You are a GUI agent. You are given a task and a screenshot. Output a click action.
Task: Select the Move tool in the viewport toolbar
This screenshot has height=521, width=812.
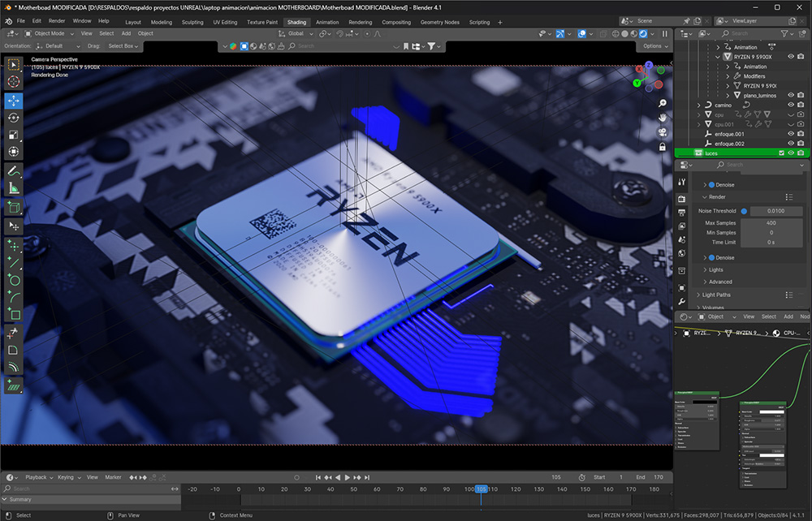coord(14,101)
